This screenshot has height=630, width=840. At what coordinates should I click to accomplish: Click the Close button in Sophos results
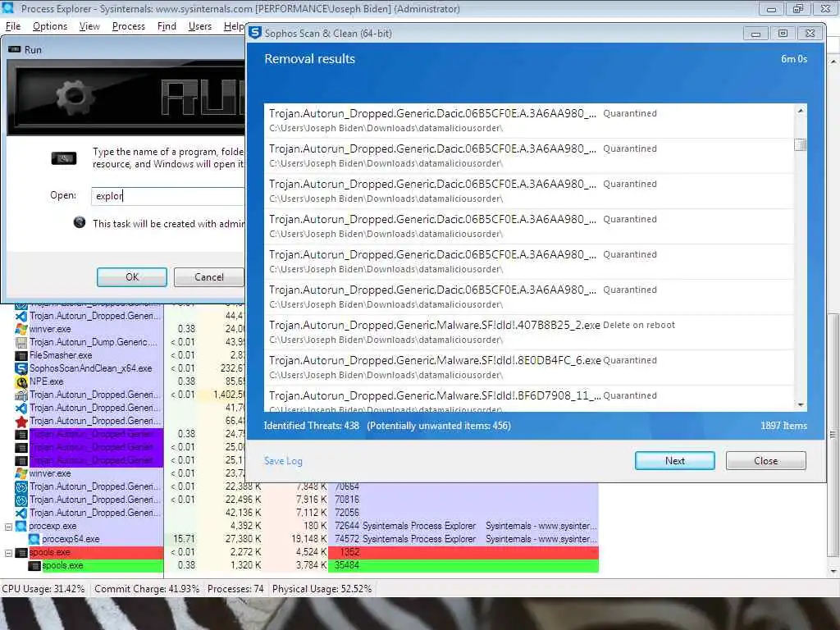(x=766, y=461)
